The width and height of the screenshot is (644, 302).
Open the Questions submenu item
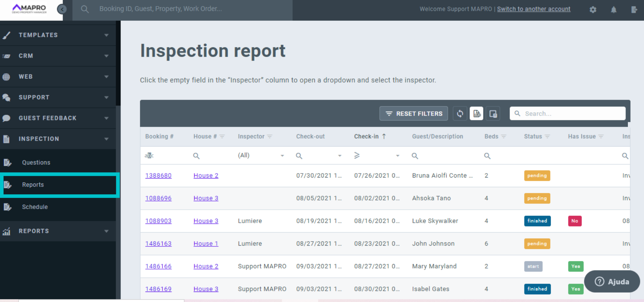[x=36, y=162]
